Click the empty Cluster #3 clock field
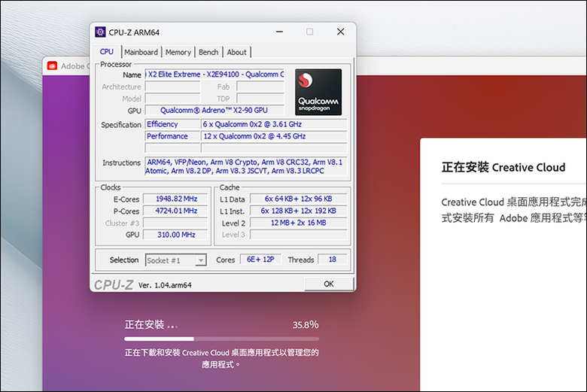Viewport: 587px width, 392px height. (176, 223)
